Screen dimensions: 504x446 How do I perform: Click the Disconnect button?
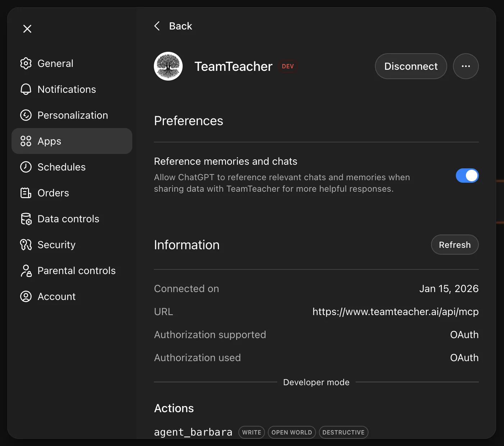(411, 66)
